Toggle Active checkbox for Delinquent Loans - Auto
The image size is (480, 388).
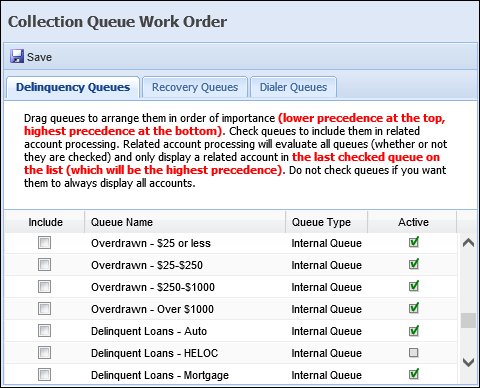(414, 330)
